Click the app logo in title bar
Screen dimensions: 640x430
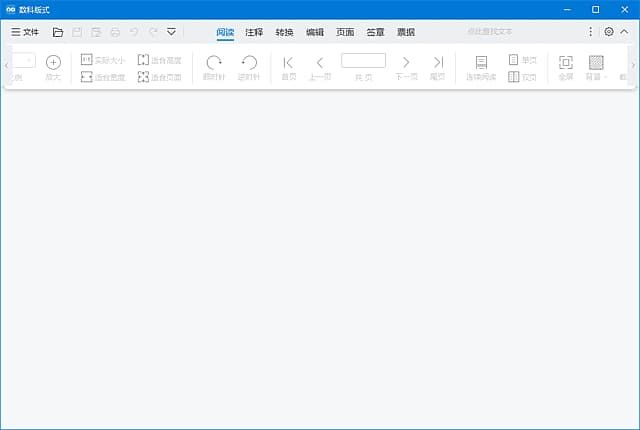(x=11, y=9)
